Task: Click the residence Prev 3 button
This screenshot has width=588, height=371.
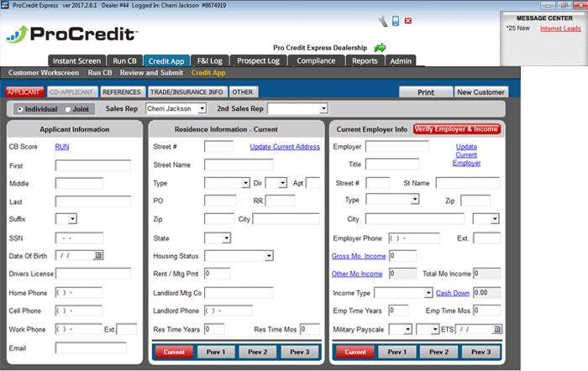Action: click(300, 352)
